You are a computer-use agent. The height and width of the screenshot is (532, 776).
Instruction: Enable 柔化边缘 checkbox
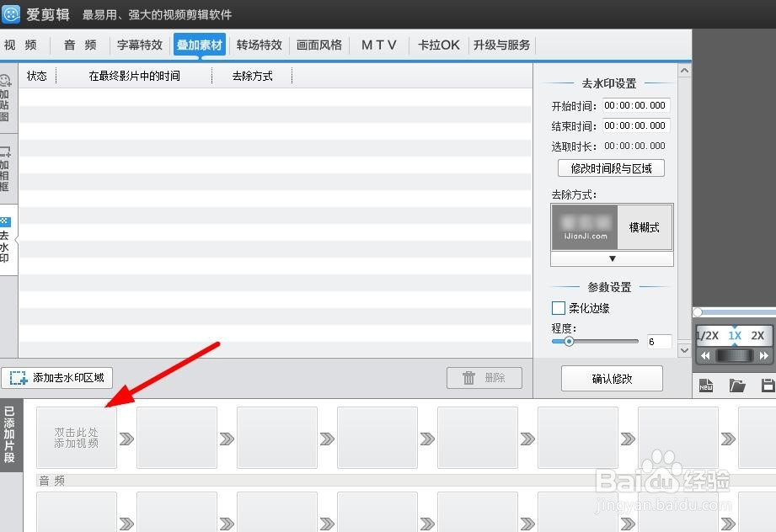559,308
